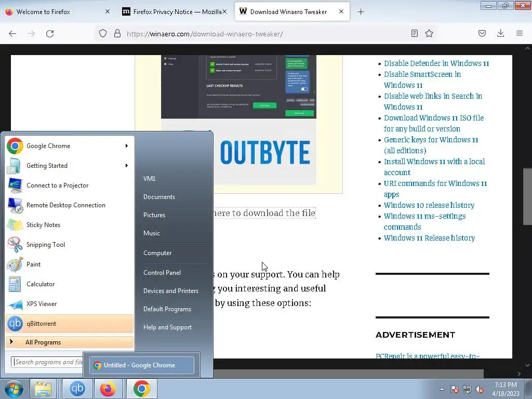Screen dimensions: 532x399
Task: Open Disable Defender in Windows 11 link
Action: (x=436, y=63)
